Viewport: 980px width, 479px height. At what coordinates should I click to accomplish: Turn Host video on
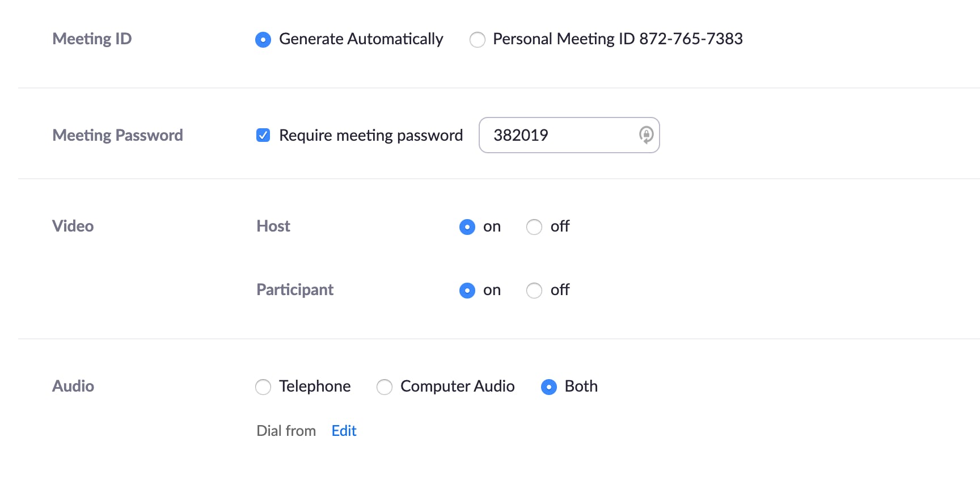467,226
